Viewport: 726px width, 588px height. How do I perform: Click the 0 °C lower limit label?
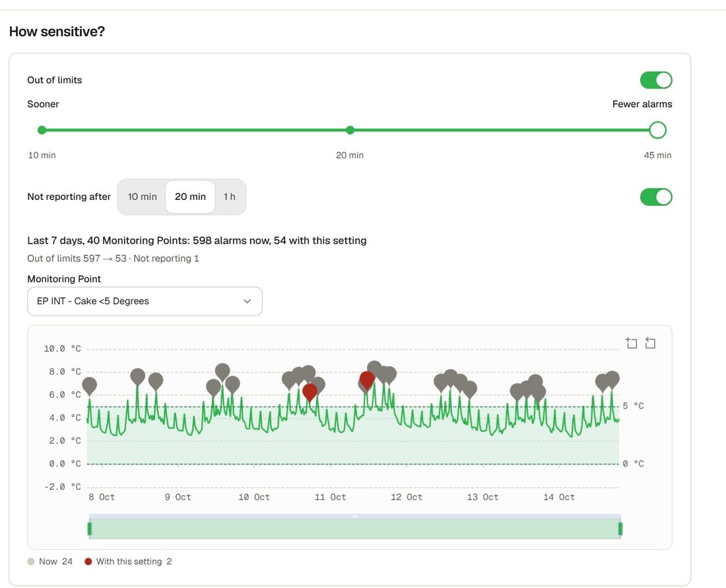click(633, 464)
